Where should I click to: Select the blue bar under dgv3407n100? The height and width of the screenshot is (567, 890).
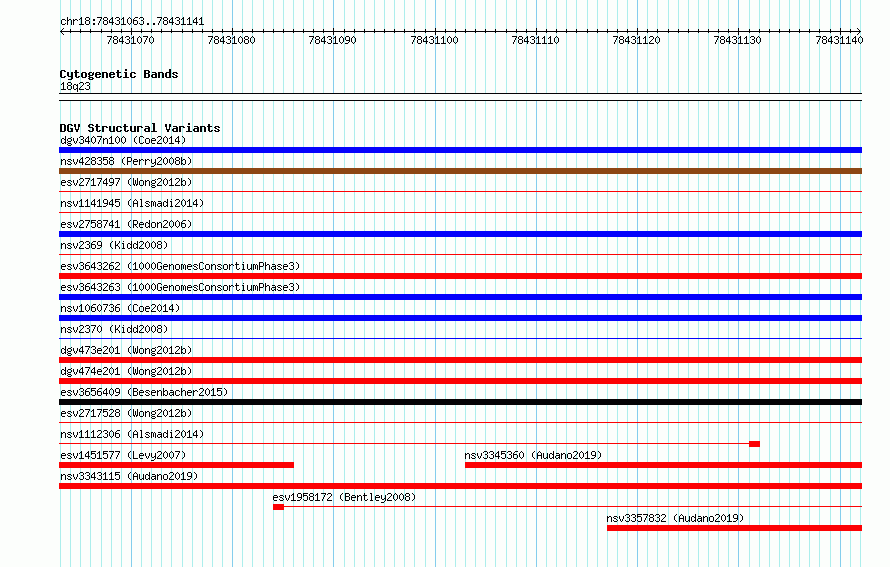click(460, 150)
